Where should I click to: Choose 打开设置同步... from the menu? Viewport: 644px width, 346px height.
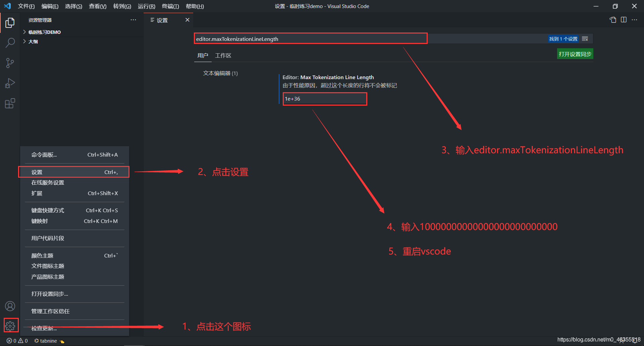pos(74,294)
